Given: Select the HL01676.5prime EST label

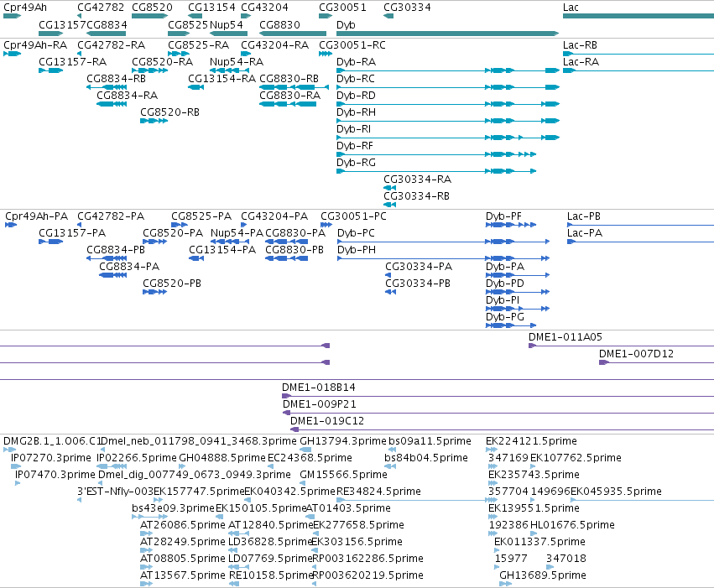Looking at the screenshot, I should [x=572, y=525].
